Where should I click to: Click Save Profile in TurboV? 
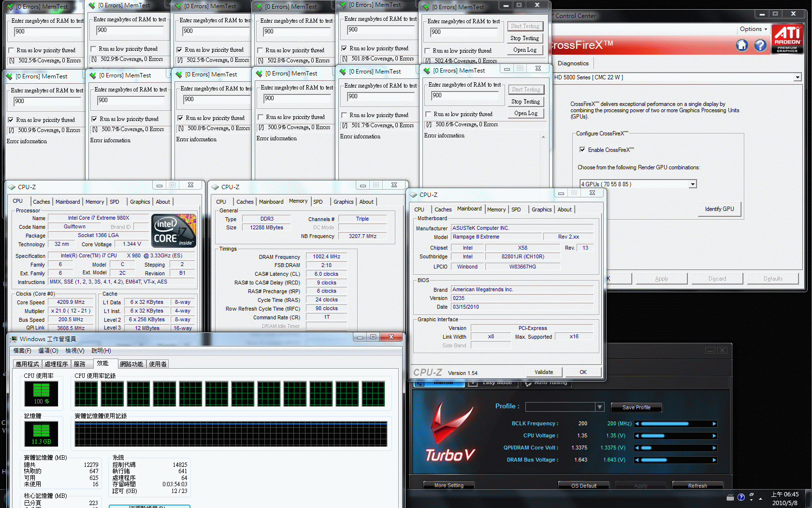(x=637, y=407)
